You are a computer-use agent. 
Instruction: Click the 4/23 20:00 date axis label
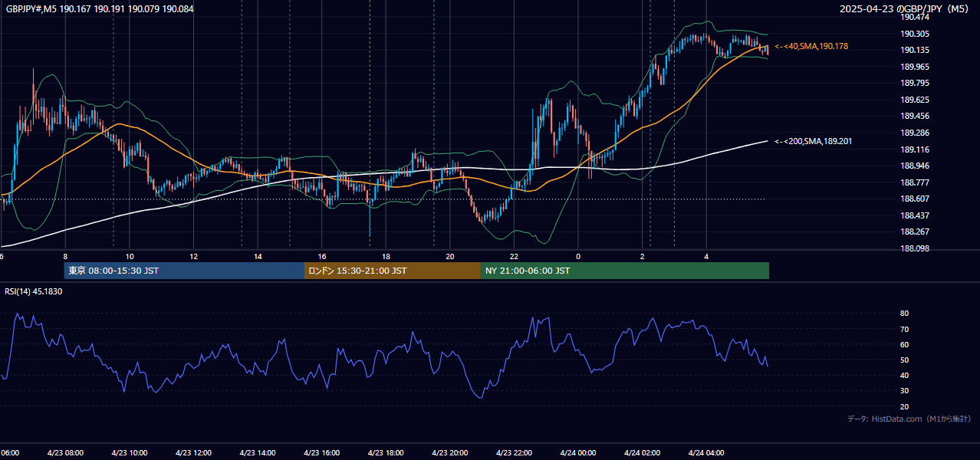[x=450, y=453]
